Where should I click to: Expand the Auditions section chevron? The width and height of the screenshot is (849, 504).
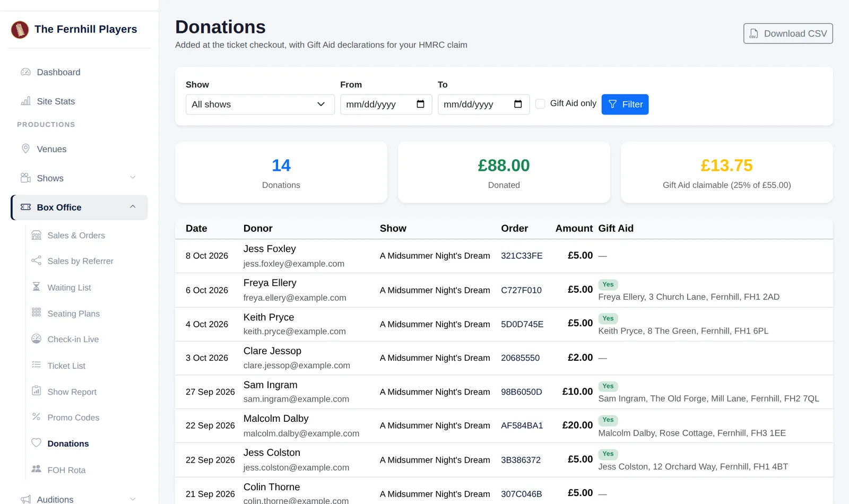coord(133,499)
